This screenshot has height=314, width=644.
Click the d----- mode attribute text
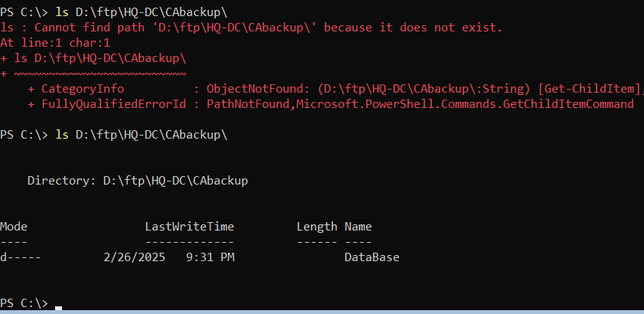click(x=21, y=257)
